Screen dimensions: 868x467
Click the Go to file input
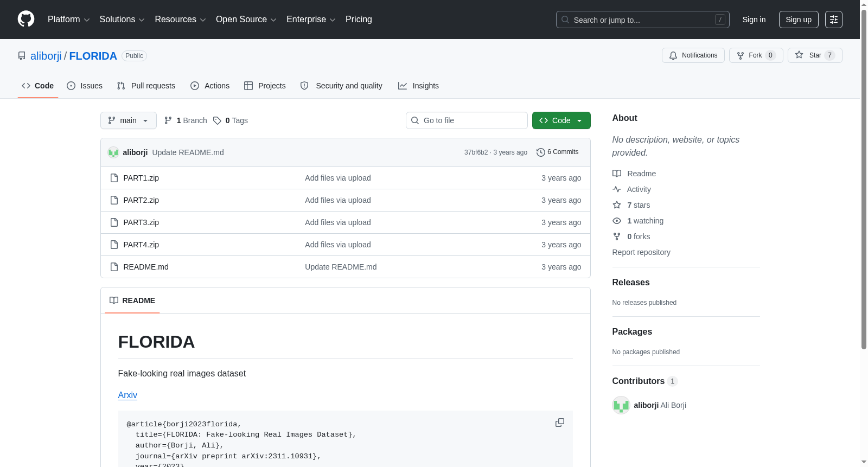click(x=467, y=120)
